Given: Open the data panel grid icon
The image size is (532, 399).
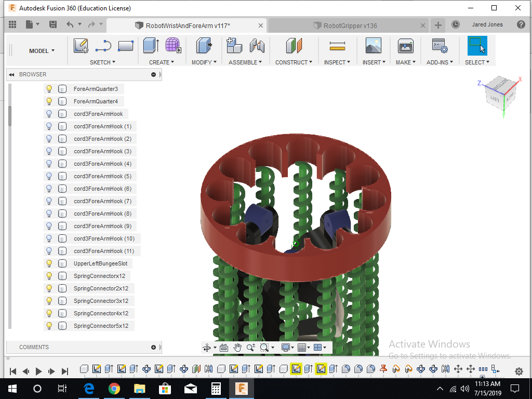Looking at the screenshot, I should [12, 24].
